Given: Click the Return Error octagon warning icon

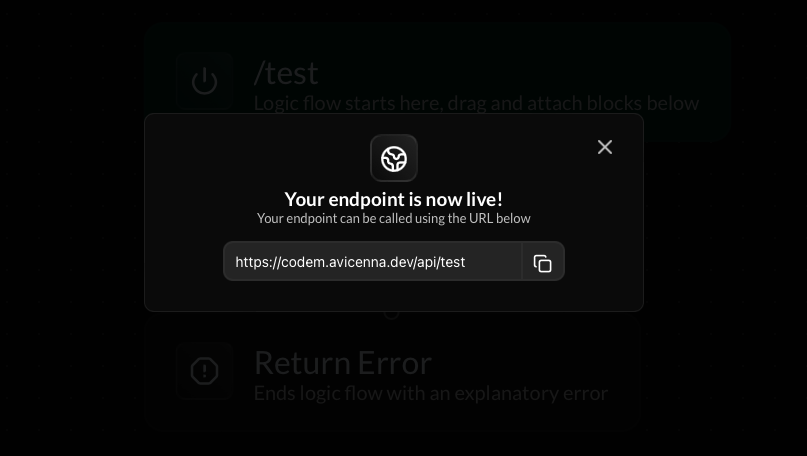Looking at the screenshot, I should [x=204, y=371].
